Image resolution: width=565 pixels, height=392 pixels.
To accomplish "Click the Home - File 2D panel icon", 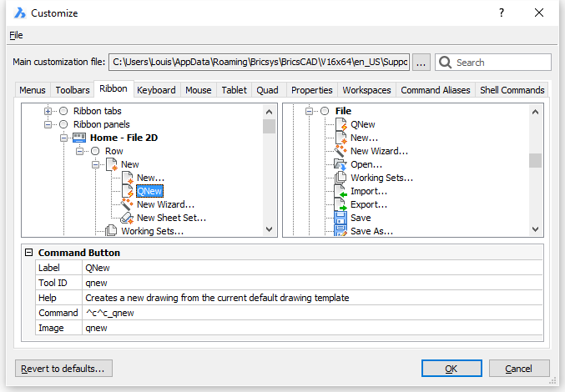I will coord(79,138).
